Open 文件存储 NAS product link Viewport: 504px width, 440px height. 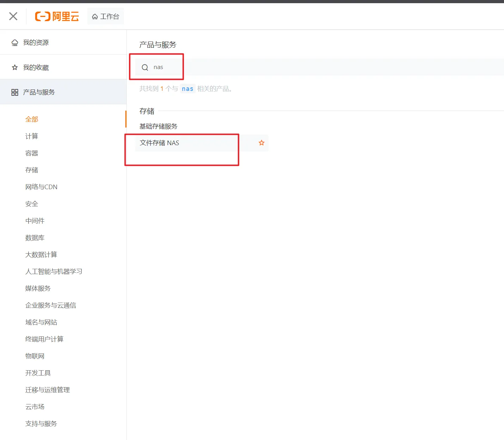tap(160, 143)
